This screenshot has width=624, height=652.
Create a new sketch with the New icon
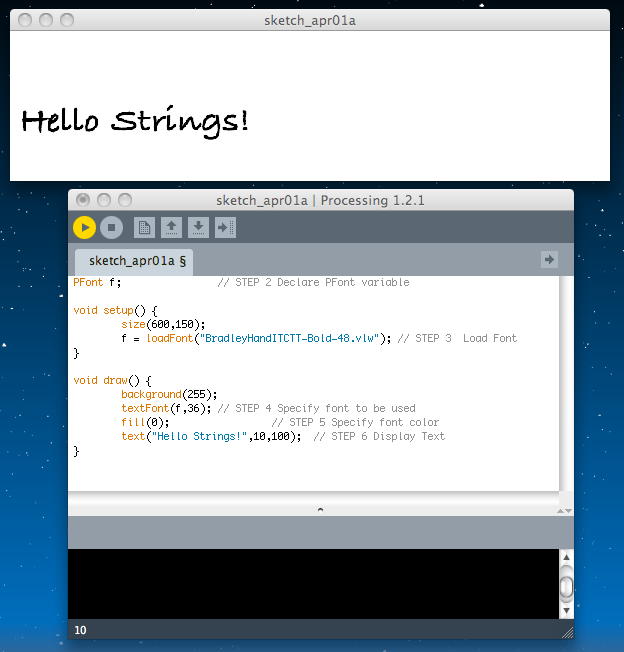coord(144,227)
